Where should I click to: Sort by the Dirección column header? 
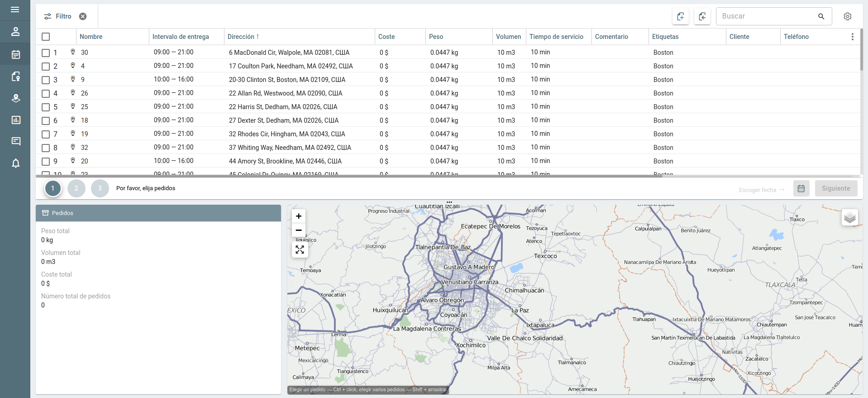243,37
